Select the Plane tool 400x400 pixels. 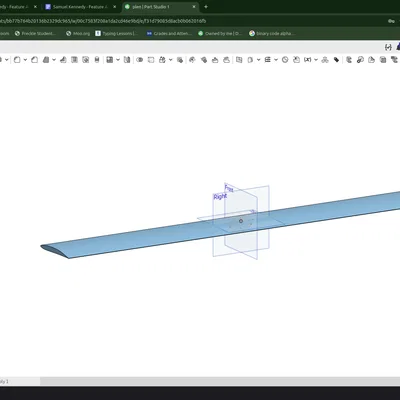(x=268, y=60)
